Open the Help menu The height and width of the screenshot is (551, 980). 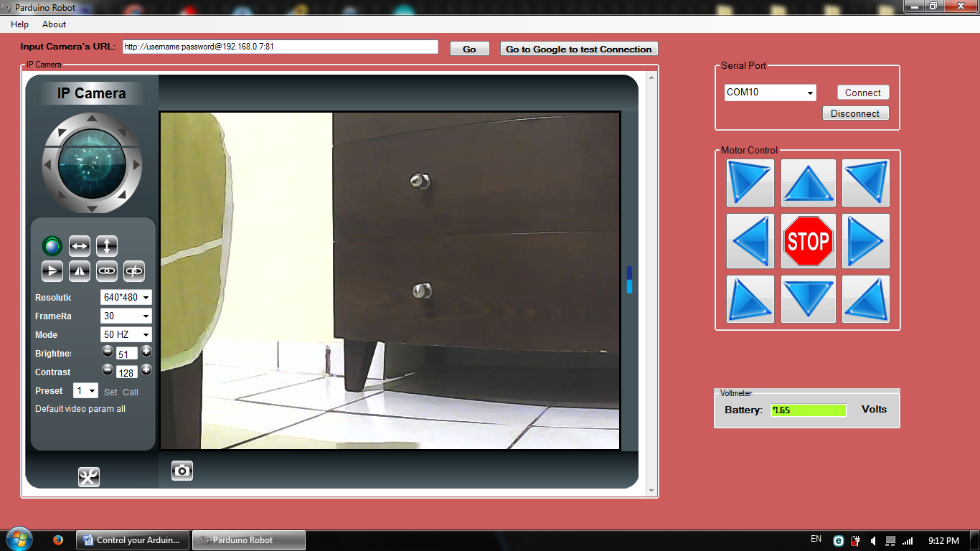tap(19, 24)
